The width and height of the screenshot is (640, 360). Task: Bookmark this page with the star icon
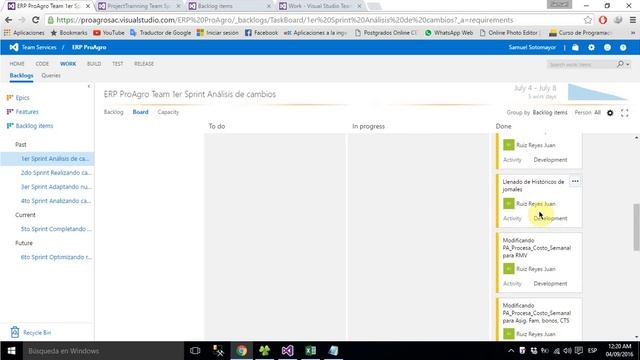[x=587, y=20]
